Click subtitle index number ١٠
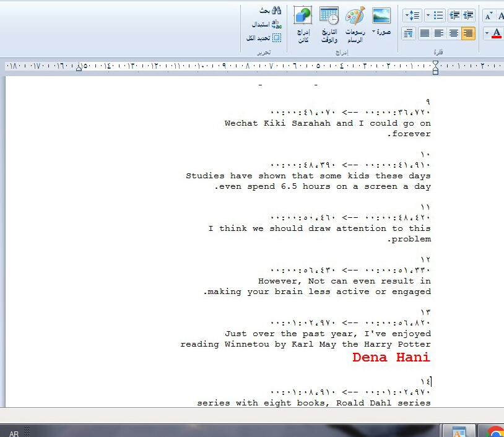Viewport: 504px width, 437px height. click(x=425, y=155)
